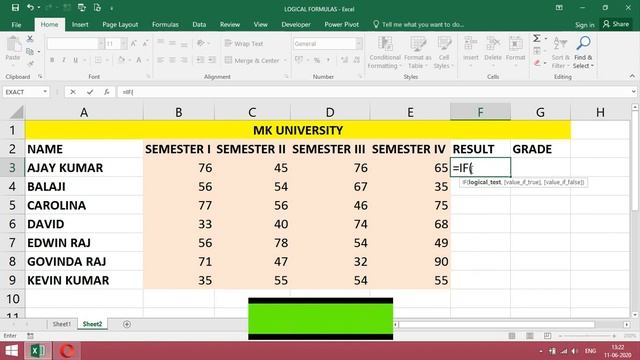Click the Clear eraser icon
Viewport: 640px width, 360px height.
point(537,63)
